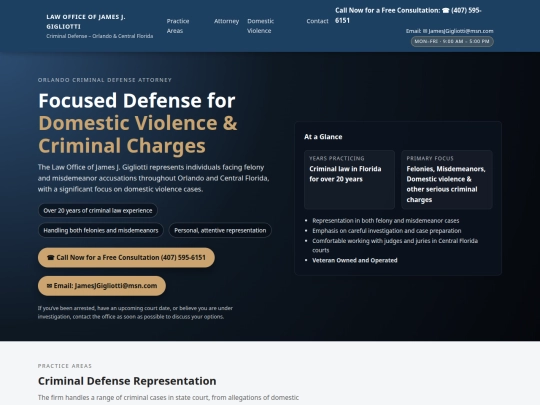540x405 pixels.
Task: Click the Veteran Owned and Operated bullet
Action: pyautogui.click(x=355, y=260)
